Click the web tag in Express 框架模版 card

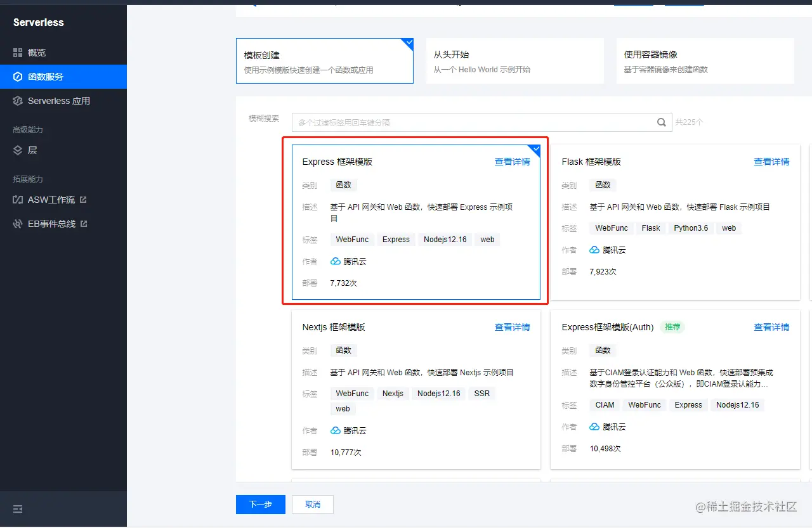pos(487,240)
